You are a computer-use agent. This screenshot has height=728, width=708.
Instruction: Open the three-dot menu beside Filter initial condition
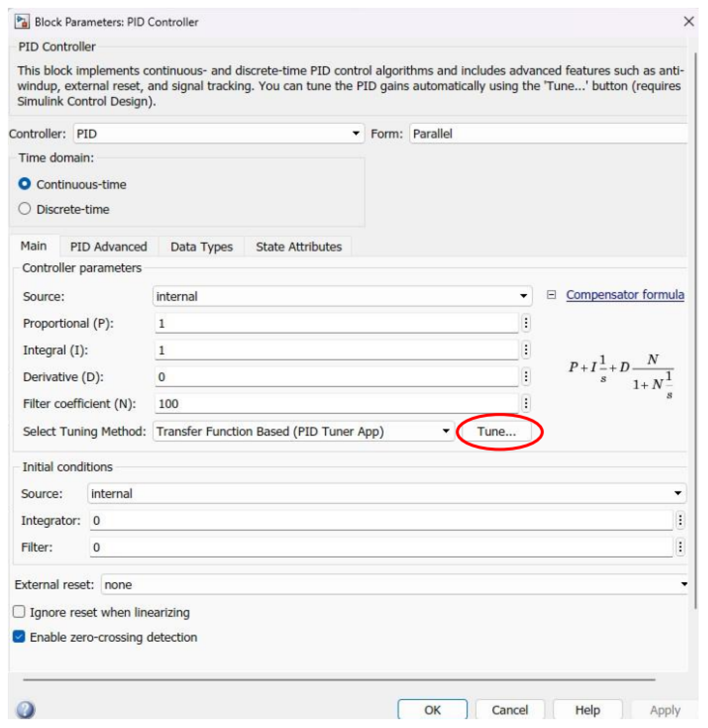(x=680, y=547)
